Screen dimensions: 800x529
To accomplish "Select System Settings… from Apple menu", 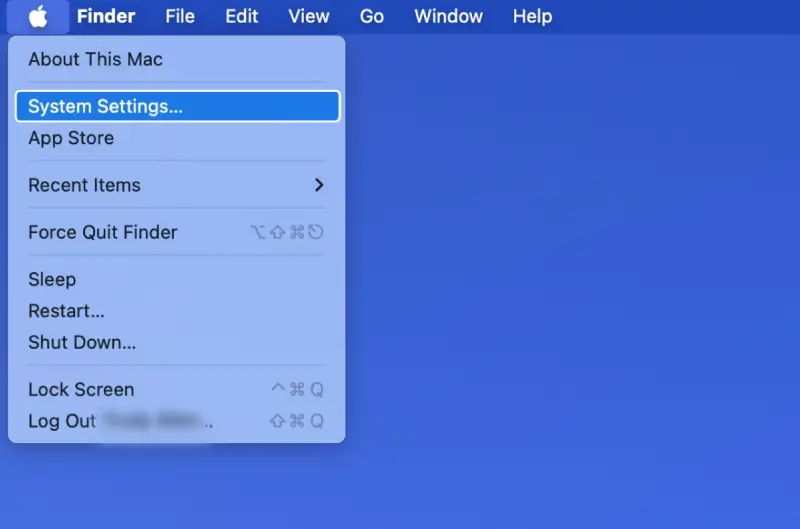I will [x=178, y=106].
